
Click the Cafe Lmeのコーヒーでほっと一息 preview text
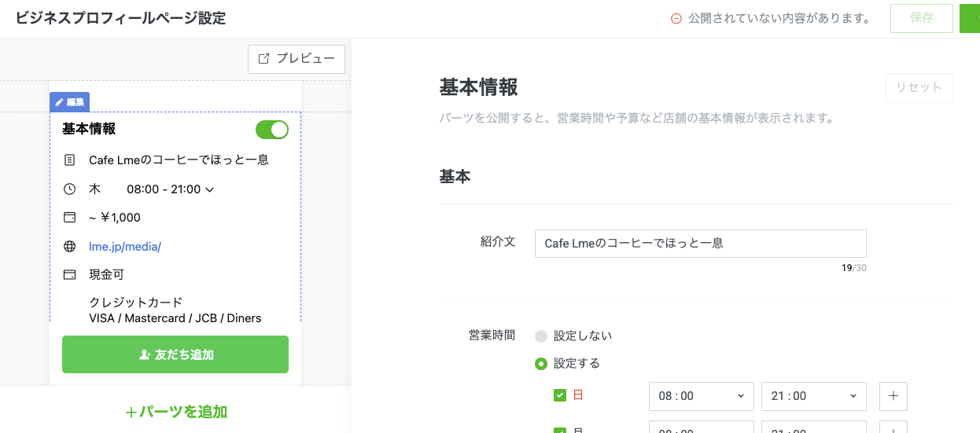[179, 160]
